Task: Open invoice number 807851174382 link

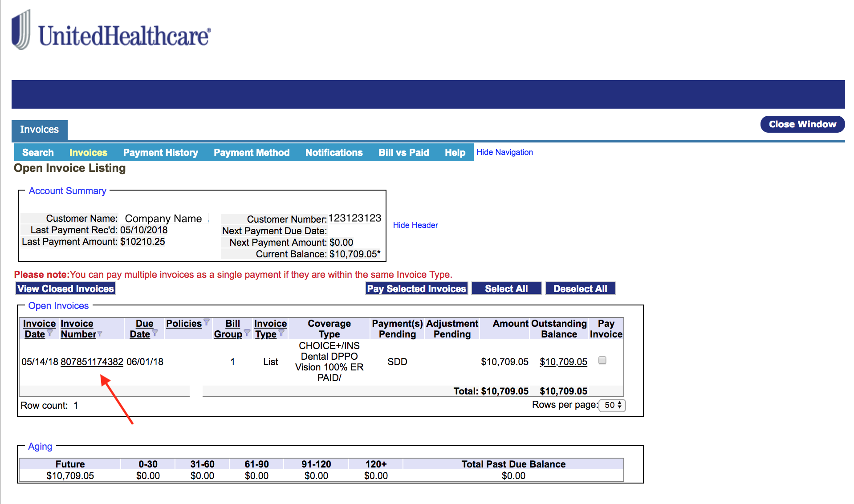Action: (x=92, y=362)
